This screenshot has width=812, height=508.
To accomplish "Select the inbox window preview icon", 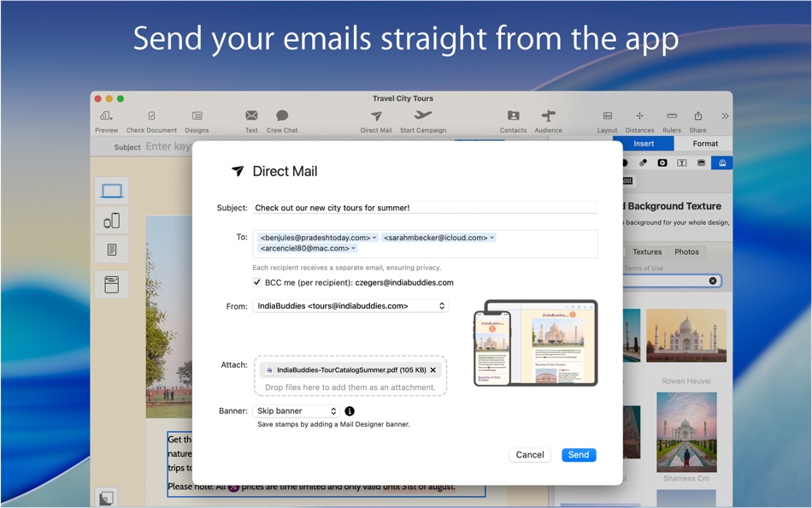I will (112, 284).
